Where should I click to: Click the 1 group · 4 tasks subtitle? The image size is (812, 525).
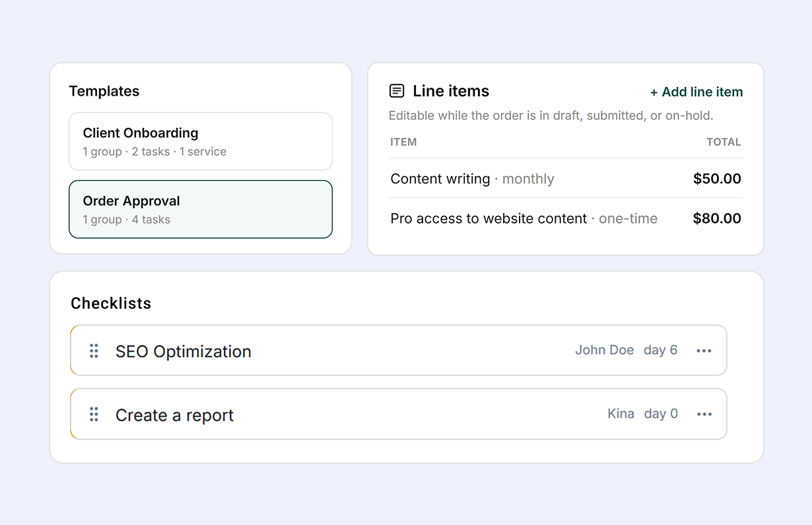pos(126,220)
